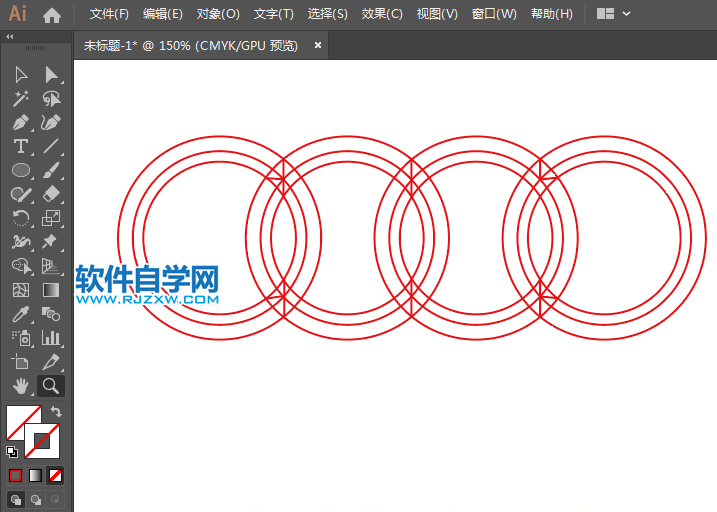Open the arrange documents layout icon
717x512 pixels.
pos(605,14)
